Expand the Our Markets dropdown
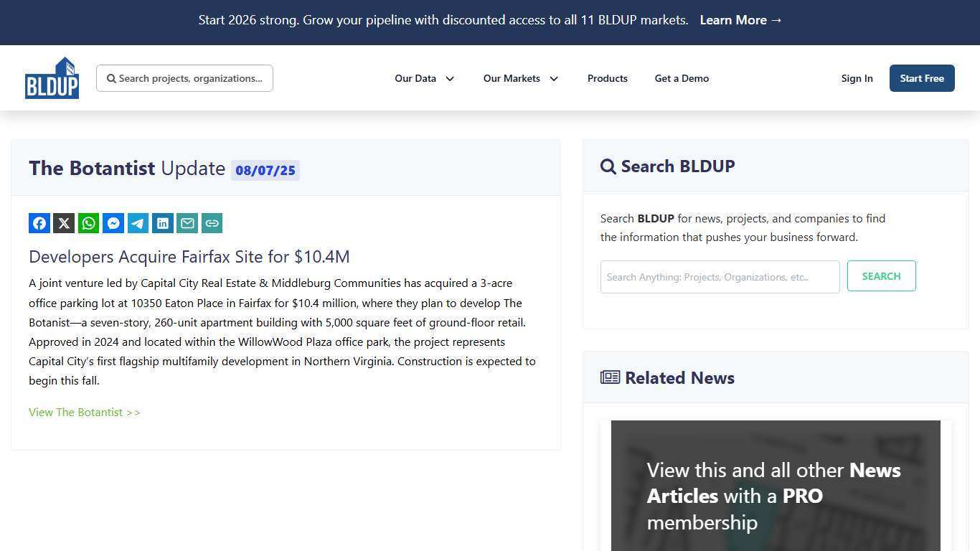This screenshot has width=980, height=551. [520, 78]
